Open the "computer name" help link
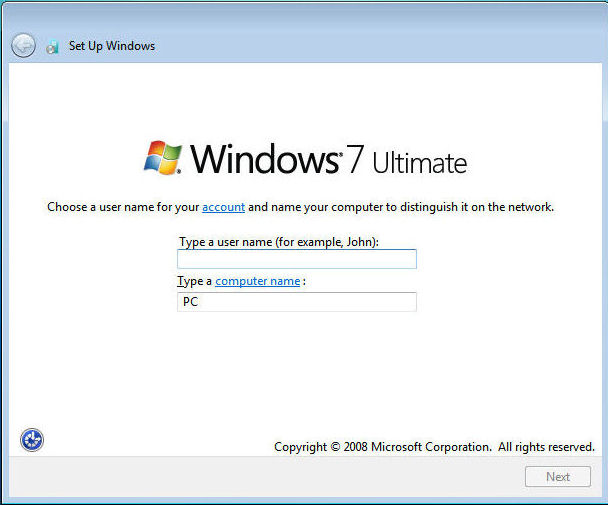608x505 pixels. tap(257, 281)
